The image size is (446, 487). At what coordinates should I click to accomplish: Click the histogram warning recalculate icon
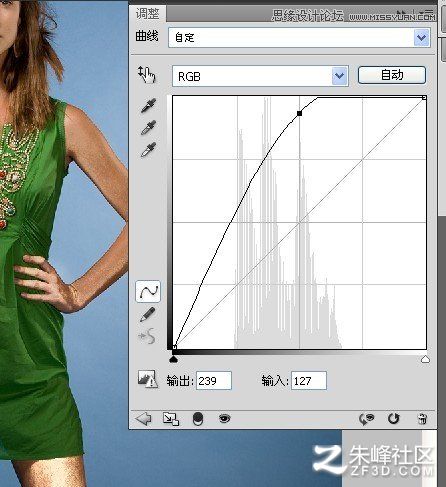[x=147, y=379]
